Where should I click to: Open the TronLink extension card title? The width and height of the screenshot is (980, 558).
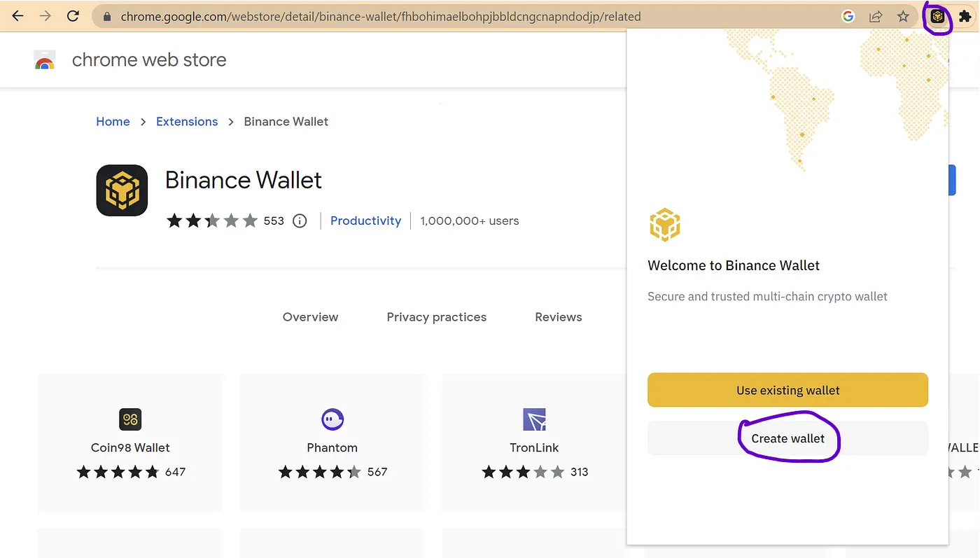coord(534,448)
